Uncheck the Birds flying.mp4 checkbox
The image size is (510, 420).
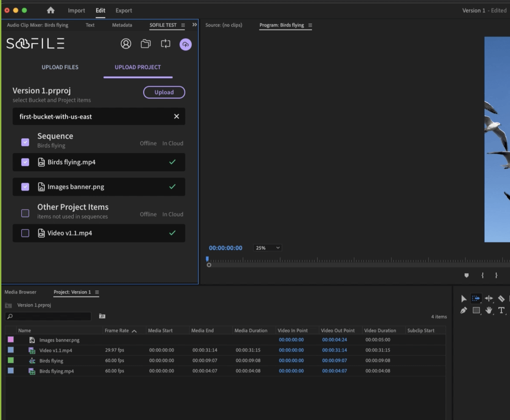point(25,162)
